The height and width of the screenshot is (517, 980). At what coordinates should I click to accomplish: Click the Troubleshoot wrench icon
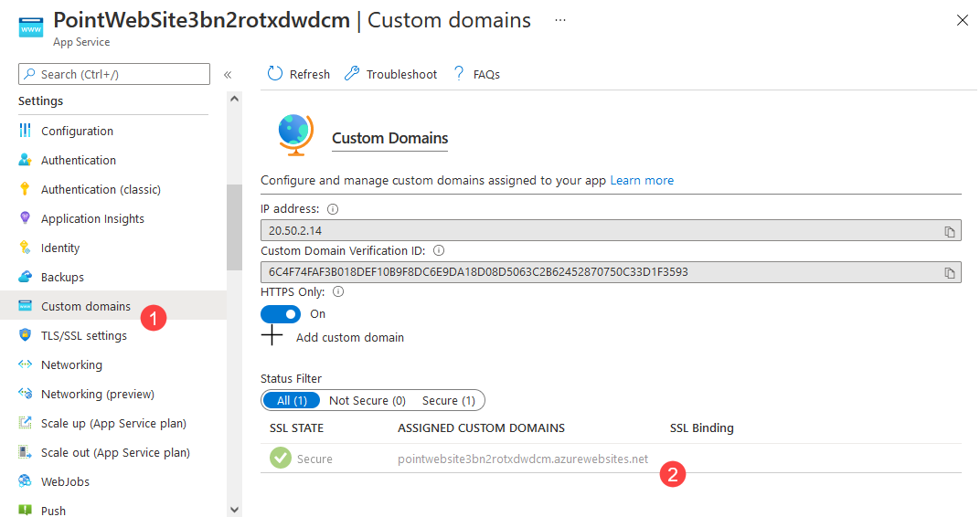[x=352, y=74]
